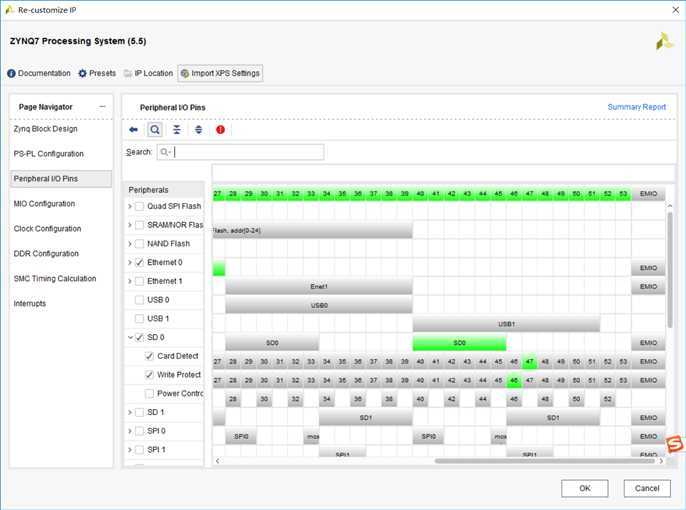The width and height of the screenshot is (686, 510).
Task: Uncheck Write Protect checkbox
Action: tap(149, 375)
